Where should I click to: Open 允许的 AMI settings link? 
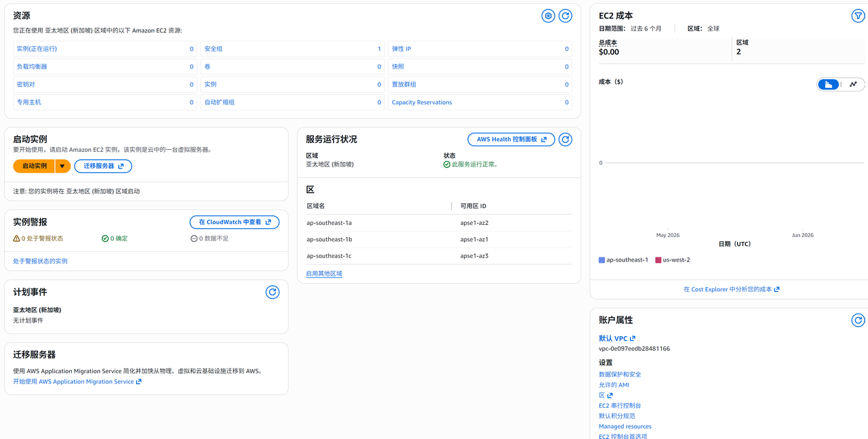click(x=614, y=385)
